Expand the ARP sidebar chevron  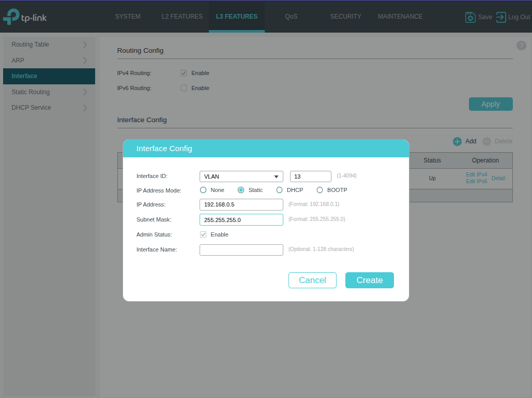85,61
